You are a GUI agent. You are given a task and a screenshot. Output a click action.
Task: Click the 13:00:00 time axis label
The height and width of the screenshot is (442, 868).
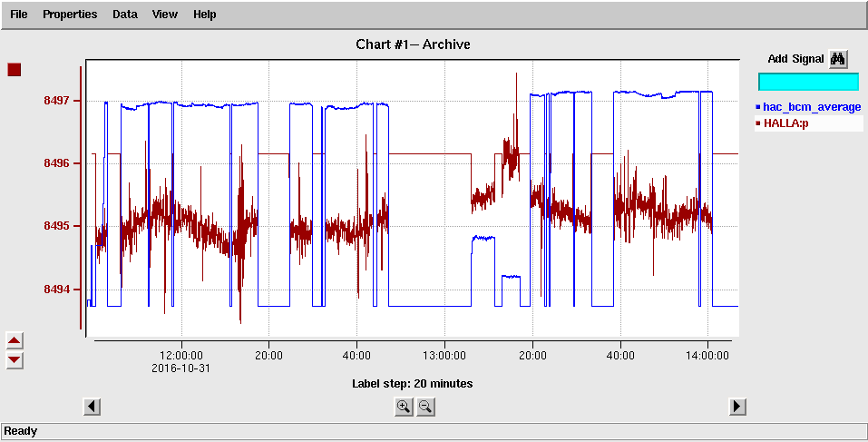tap(445, 356)
